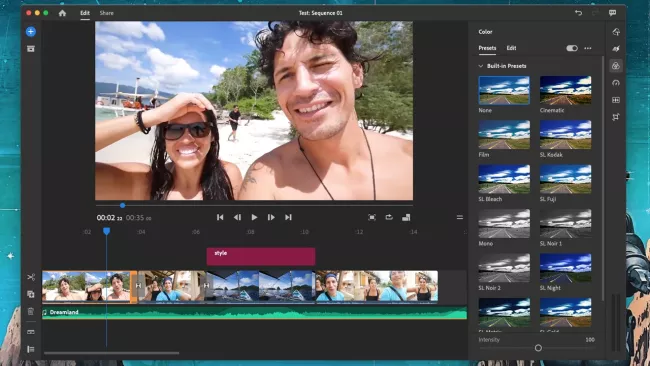Select the None color preset
Screen dimensions: 650x366
pos(504,90)
